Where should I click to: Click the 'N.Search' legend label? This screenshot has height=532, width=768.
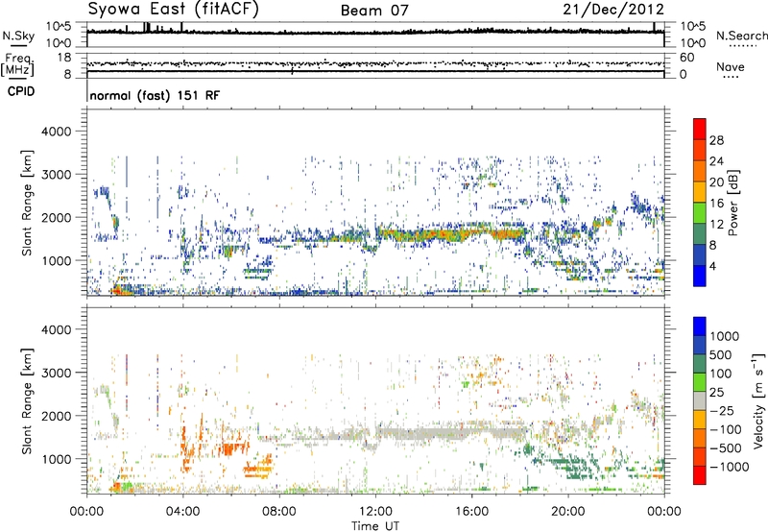741,36
